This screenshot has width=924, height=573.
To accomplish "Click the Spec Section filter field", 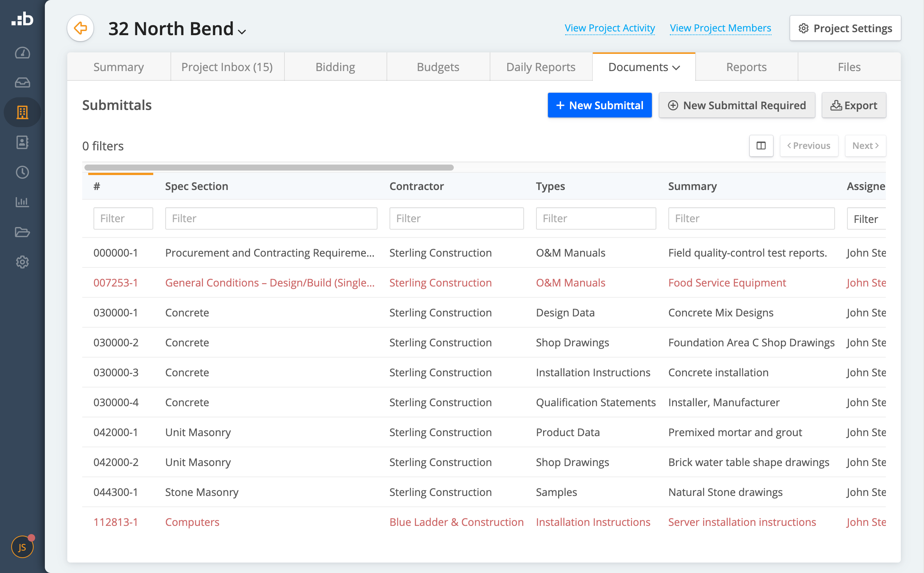I will pyautogui.click(x=271, y=218).
